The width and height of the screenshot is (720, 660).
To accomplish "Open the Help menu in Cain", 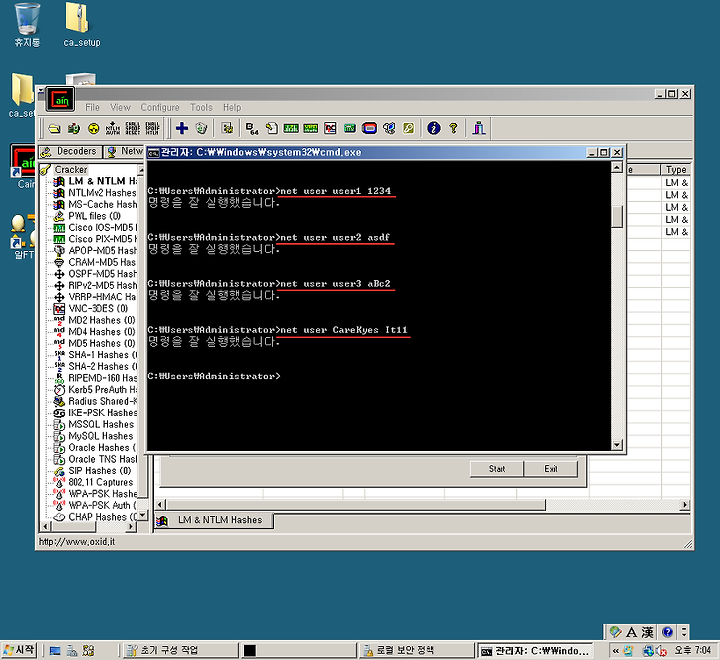I will click(x=232, y=107).
